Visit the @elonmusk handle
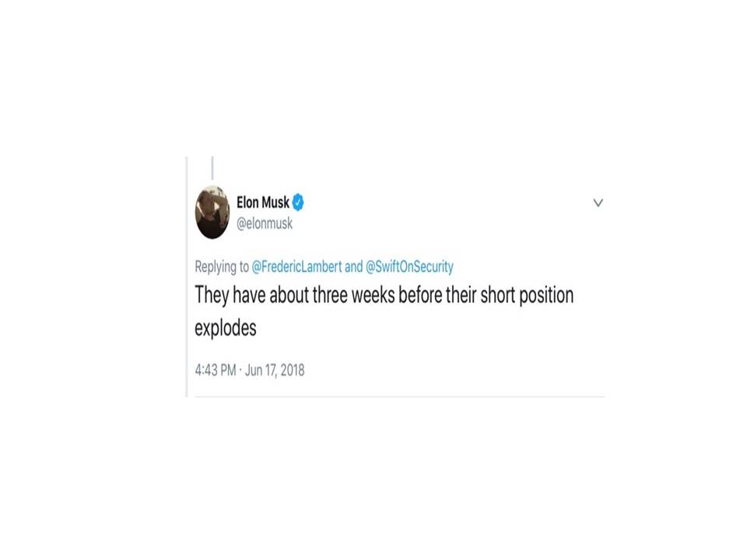The height and width of the screenshot is (560, 747). (265, 223)
